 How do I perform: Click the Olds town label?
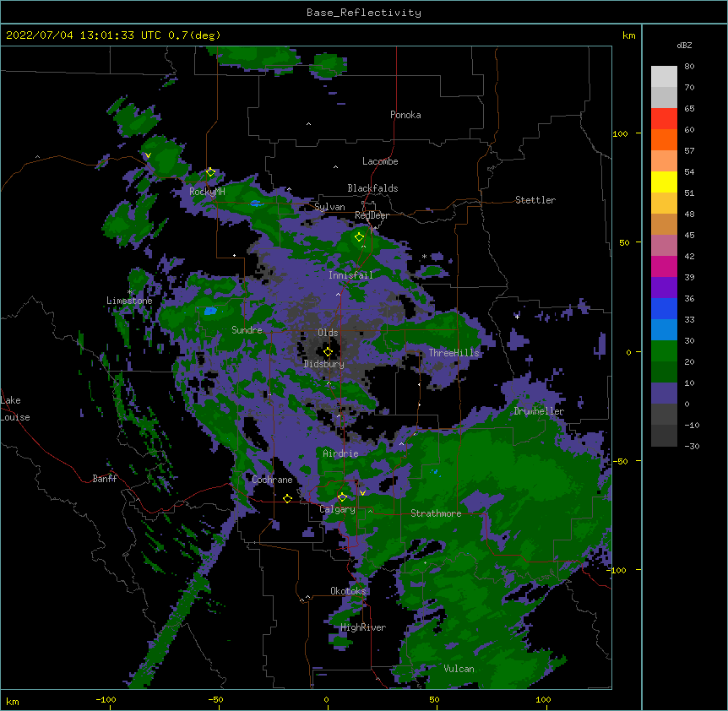tap(328, 333)
